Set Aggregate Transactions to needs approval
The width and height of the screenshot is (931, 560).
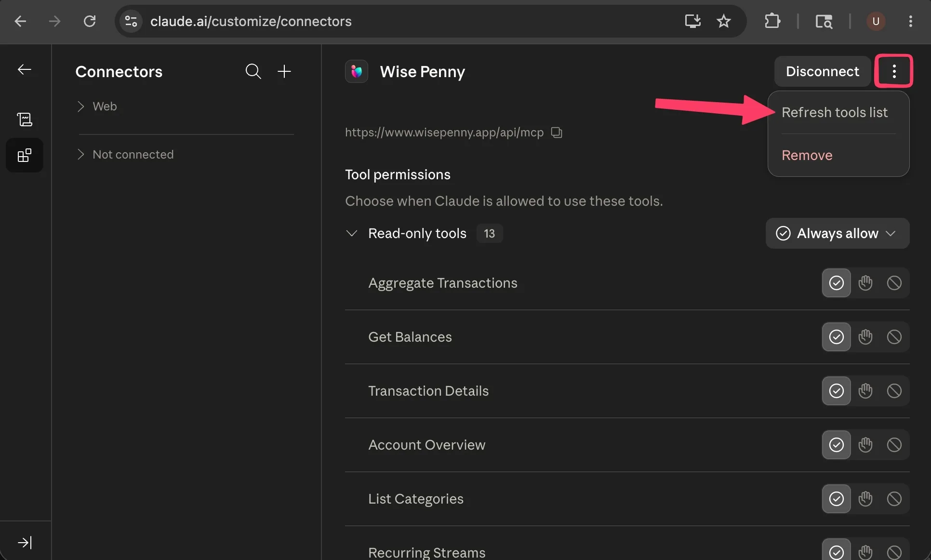pyautogui.click(x=865, y=283)
